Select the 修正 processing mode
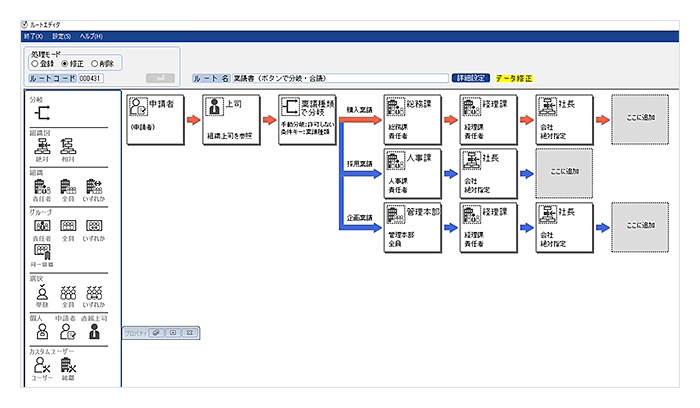The width and height of the screenshot is (700, 408). pos(66,62)
